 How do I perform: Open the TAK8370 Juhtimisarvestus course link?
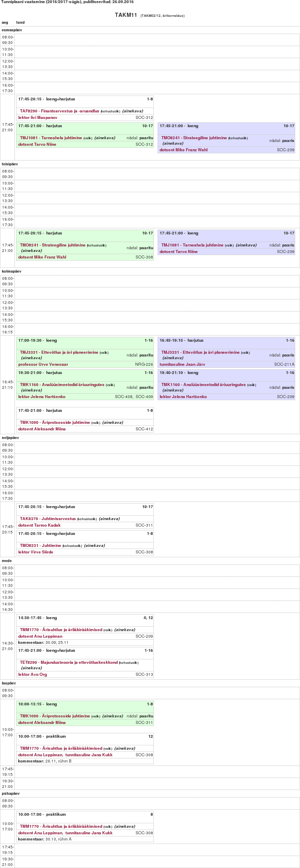click(x=48, y=519)
